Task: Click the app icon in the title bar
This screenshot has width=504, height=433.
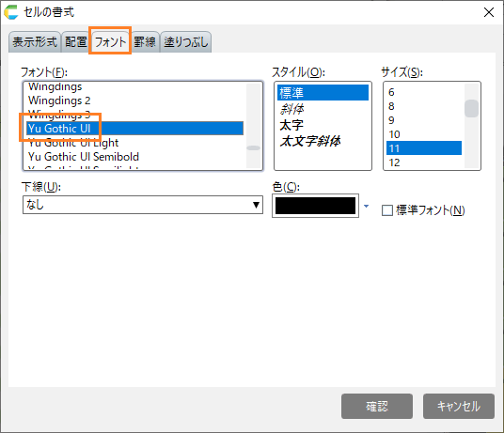Action: [x=10, y=12]
